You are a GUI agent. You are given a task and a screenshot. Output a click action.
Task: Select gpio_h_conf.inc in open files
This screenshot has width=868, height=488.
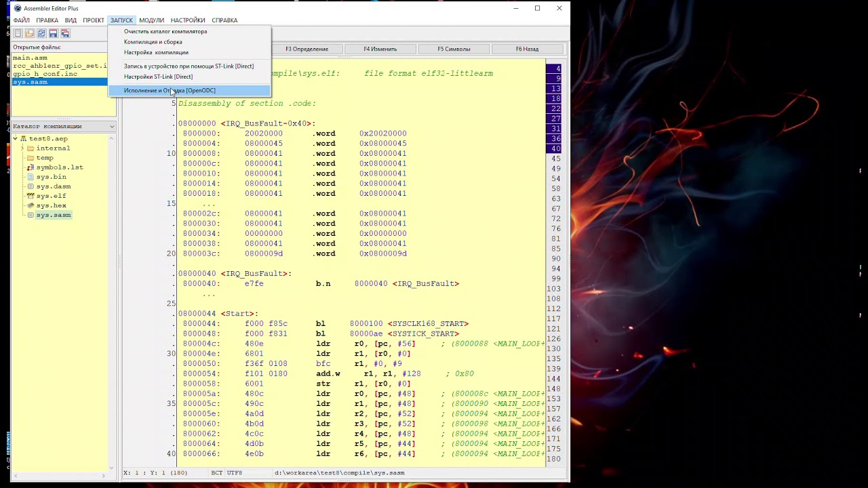coord(45,73)
